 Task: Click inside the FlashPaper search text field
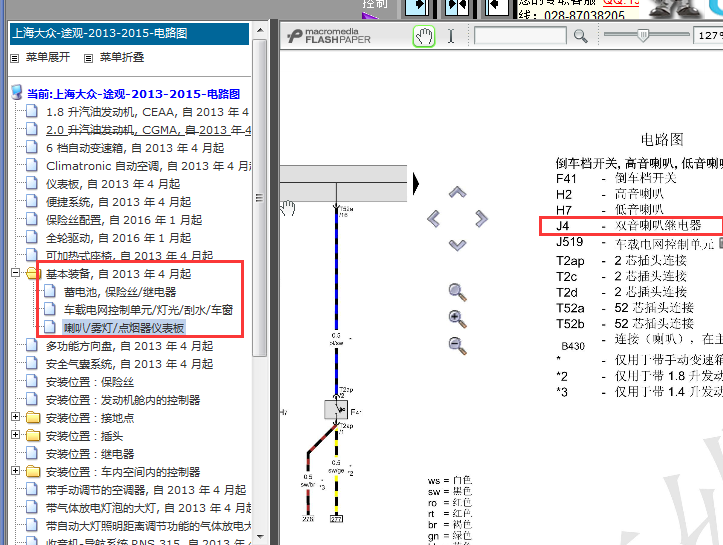pos(520,36)
